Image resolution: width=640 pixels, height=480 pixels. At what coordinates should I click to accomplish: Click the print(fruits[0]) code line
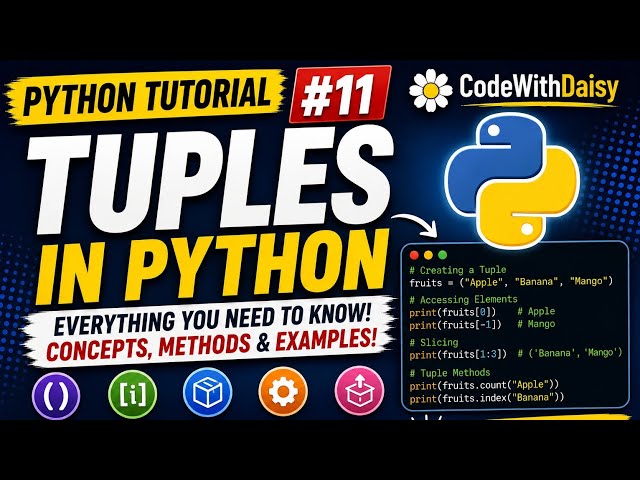click(x=452, y=312)
